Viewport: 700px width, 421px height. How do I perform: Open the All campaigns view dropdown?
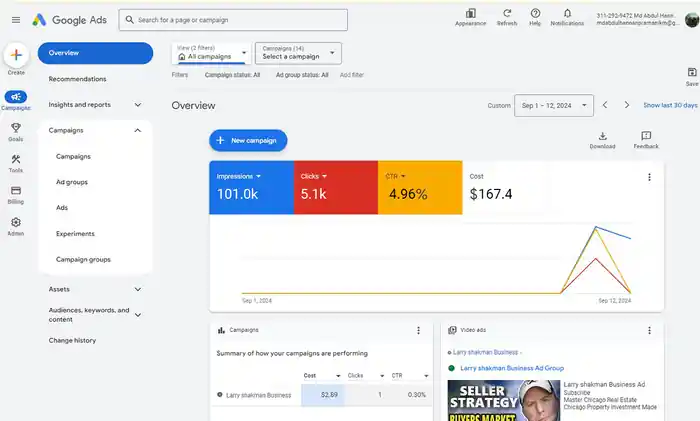click(x=212, y=53)
